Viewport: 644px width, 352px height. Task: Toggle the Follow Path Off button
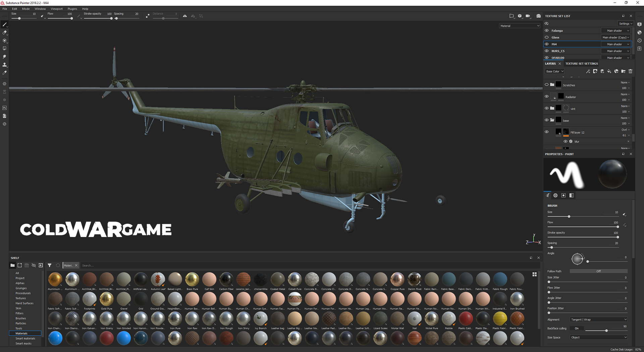598,271
